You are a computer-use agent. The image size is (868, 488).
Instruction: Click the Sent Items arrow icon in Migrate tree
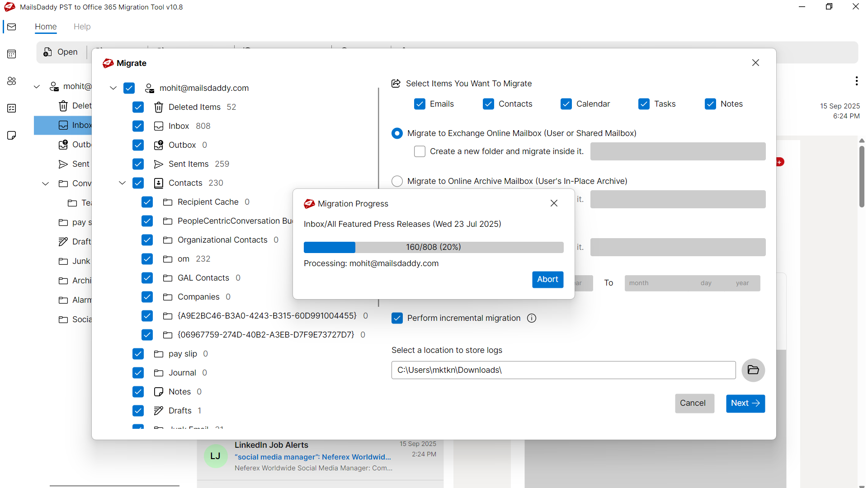point(159,164)
